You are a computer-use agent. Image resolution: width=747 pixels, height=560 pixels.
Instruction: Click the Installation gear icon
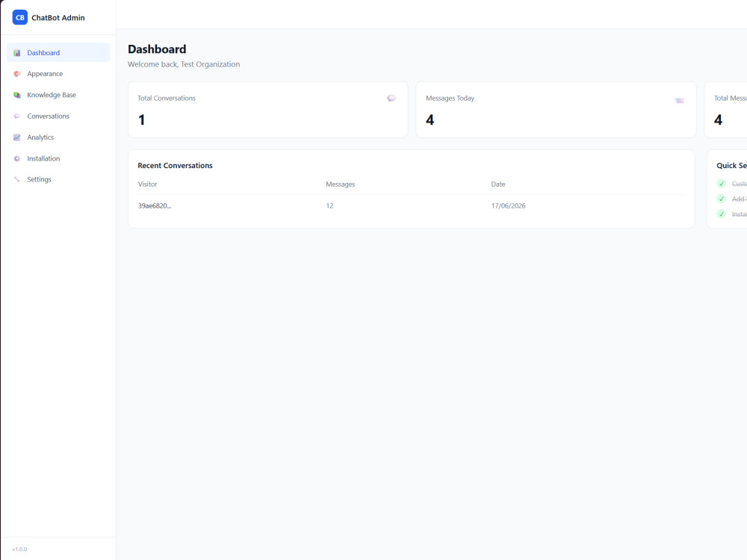tap(16, 158)
